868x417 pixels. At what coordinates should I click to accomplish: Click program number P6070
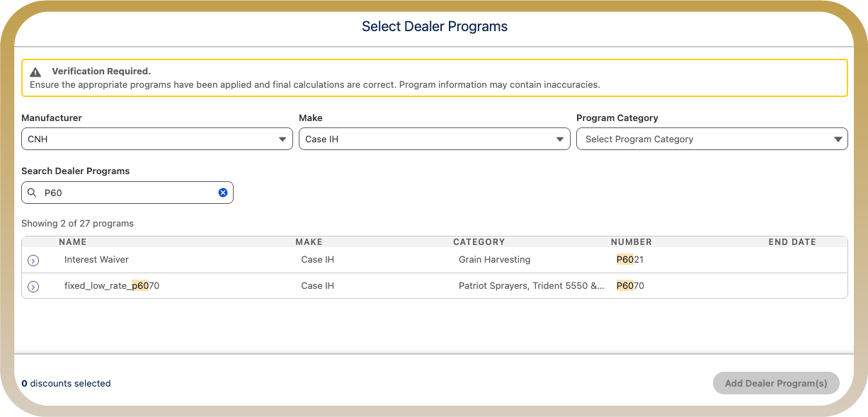click(630, 286)
